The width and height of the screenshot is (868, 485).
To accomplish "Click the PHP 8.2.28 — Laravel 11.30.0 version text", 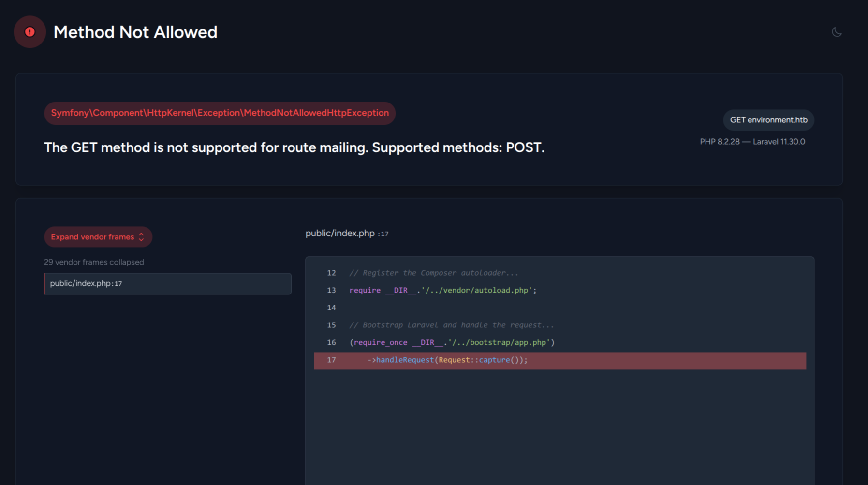I will point(752,142).
